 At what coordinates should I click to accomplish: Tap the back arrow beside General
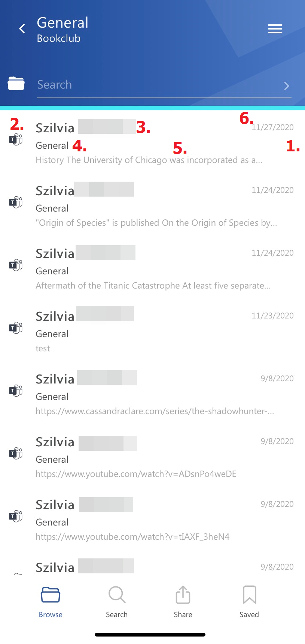22,29
